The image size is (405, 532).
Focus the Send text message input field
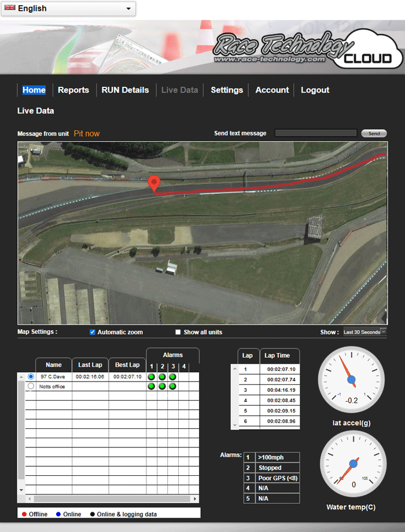click(315, 133)
